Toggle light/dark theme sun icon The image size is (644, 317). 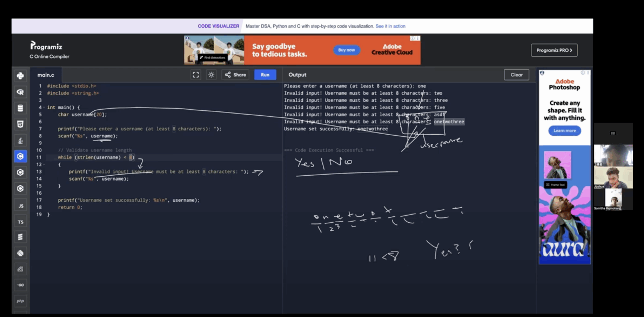pos(211,75)
